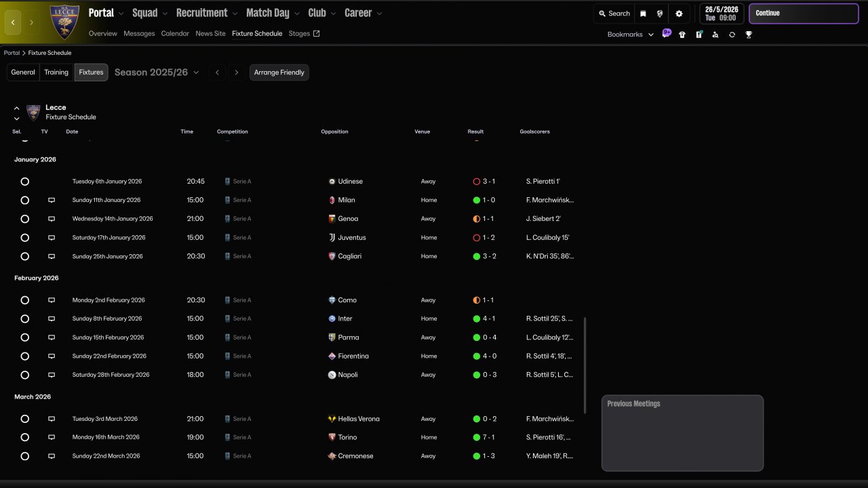Expand the Recruitment menu dropdown

[x=235, y=14]
